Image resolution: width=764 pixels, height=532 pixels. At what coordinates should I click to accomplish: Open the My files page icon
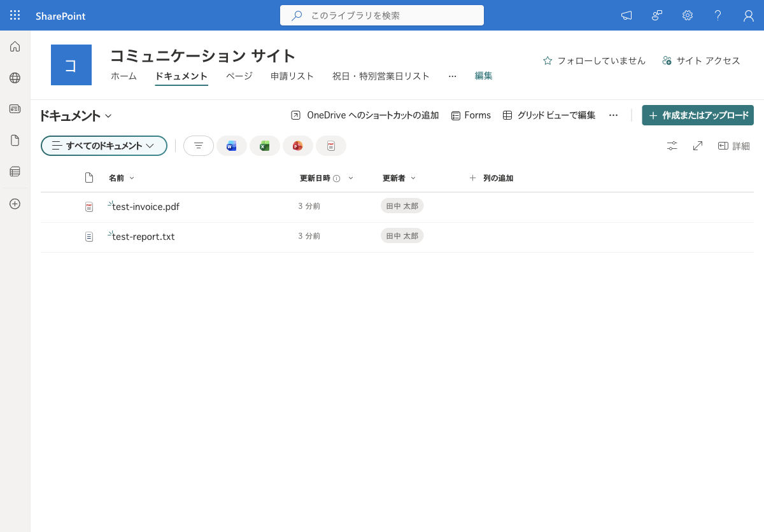point(15,140)
